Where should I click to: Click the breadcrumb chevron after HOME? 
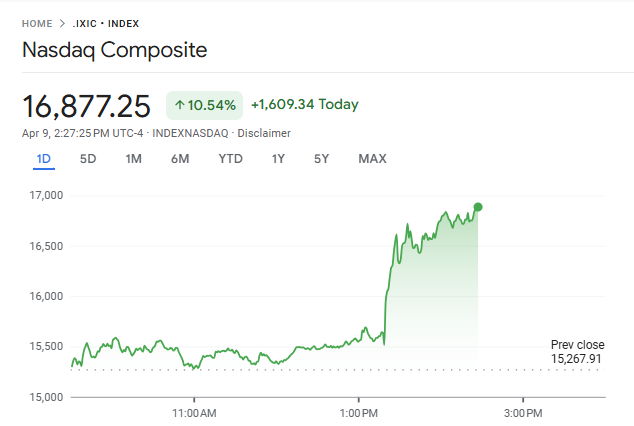coord(62,23)
